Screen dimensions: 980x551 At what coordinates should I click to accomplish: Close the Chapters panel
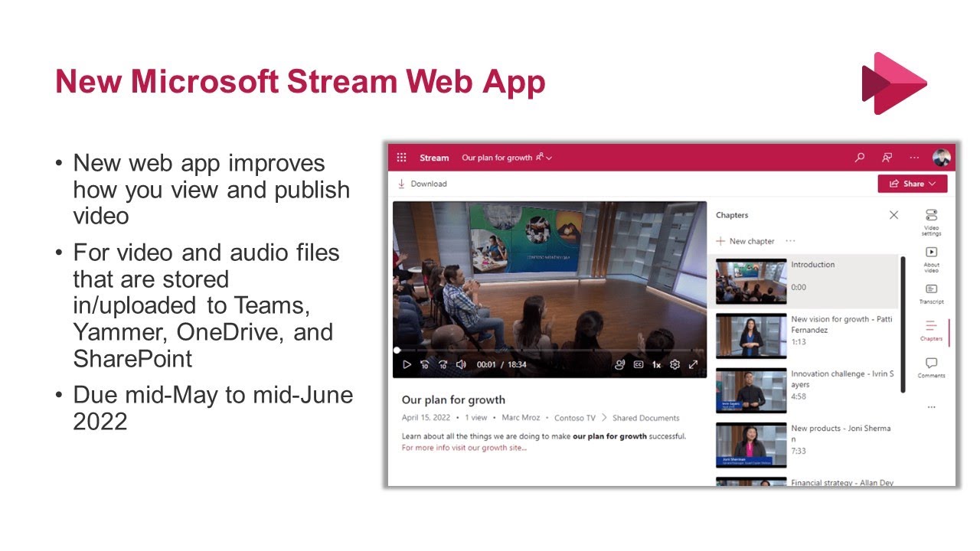point(893,215)
